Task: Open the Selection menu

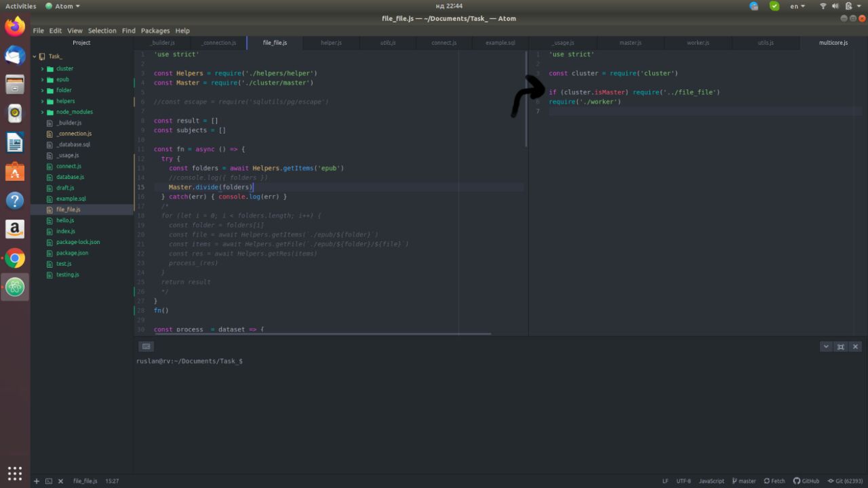Action: [102, 30]
